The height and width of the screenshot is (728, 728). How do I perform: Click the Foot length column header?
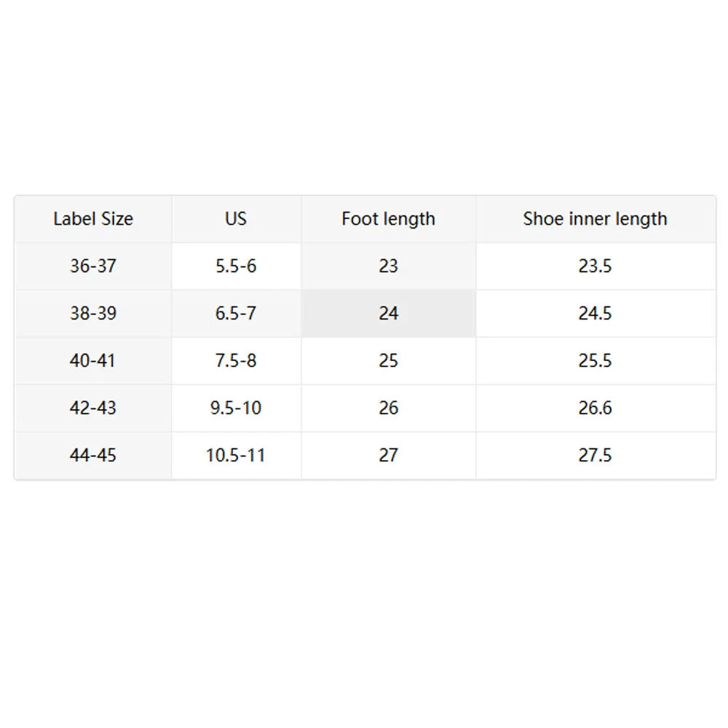click(x=389, y=218)
